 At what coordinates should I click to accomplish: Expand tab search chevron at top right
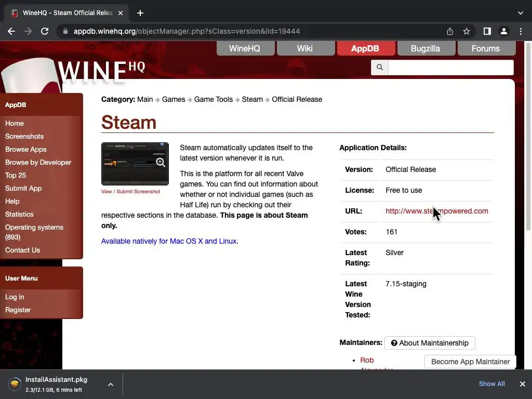(521, 13)
